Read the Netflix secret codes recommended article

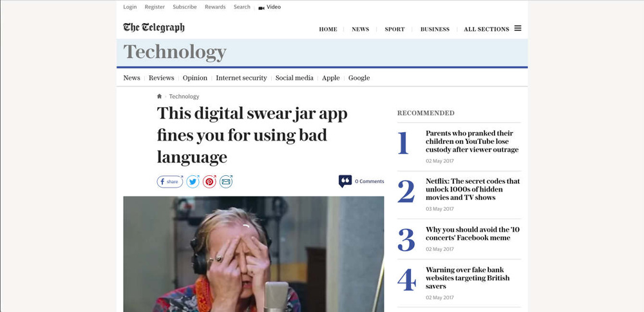(473, 189)
